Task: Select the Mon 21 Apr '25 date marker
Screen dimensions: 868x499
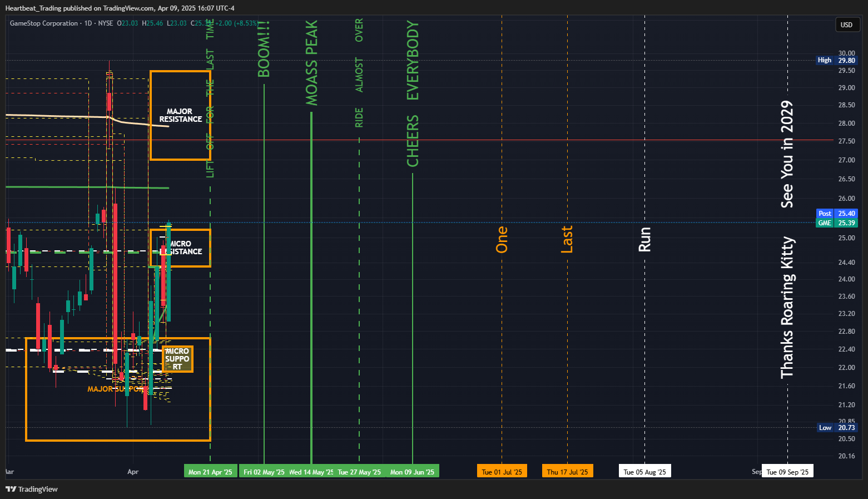Action: [x=210, y=472]
